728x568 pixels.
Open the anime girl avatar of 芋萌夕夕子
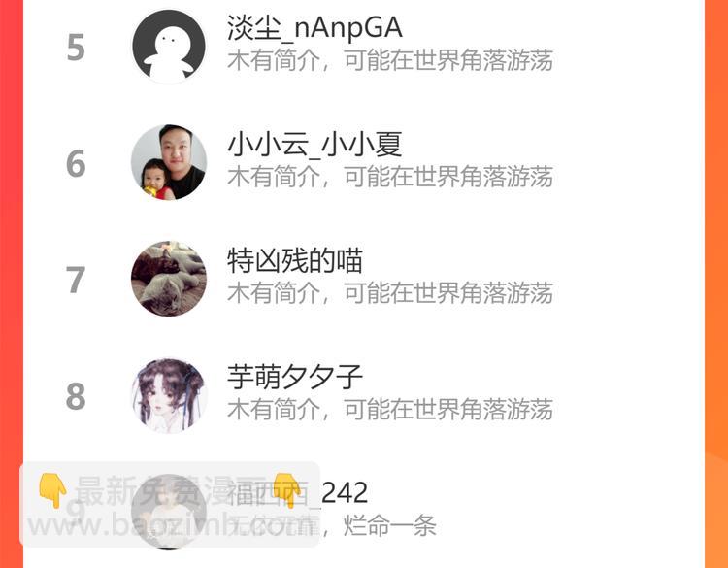169,395
